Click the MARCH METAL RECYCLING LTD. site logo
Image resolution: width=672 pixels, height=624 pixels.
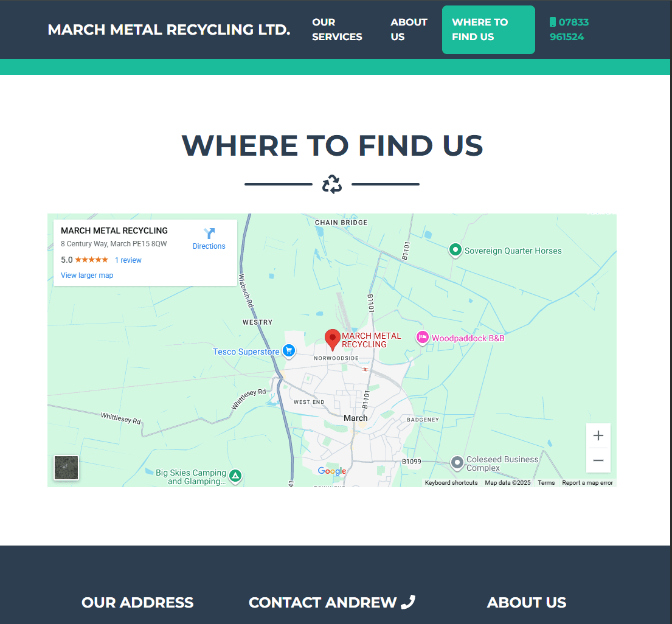[x=168, y=29]
